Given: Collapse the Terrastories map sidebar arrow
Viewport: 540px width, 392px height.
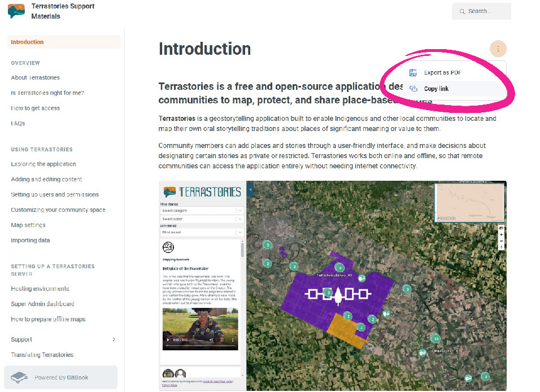Looking at the screenshot, I should click(x=250, y=190).
